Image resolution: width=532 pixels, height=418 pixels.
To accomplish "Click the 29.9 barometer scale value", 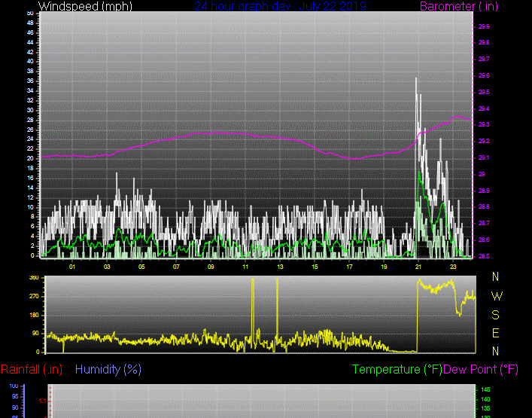I will (484, 26).
